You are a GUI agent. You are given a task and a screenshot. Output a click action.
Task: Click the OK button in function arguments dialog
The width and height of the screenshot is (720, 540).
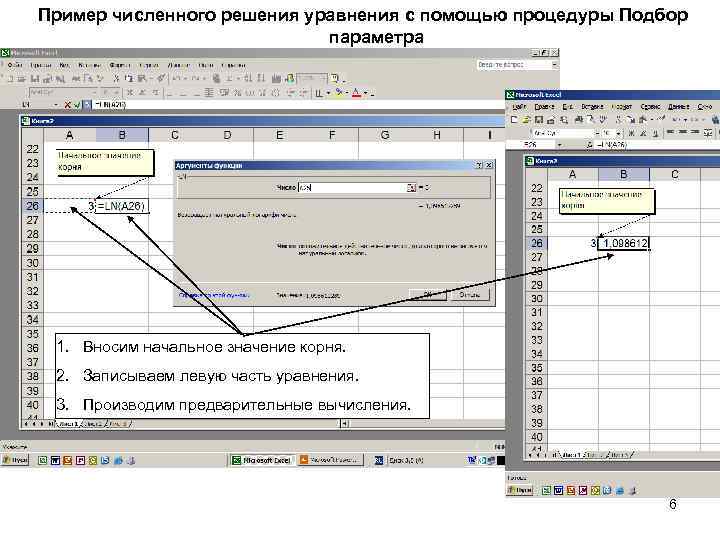[428, 295]
